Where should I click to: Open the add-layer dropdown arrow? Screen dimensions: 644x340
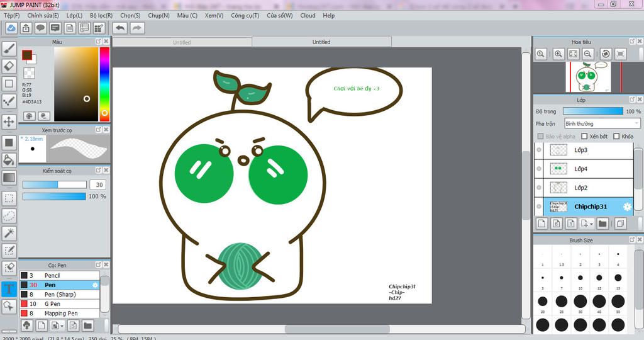591,224
